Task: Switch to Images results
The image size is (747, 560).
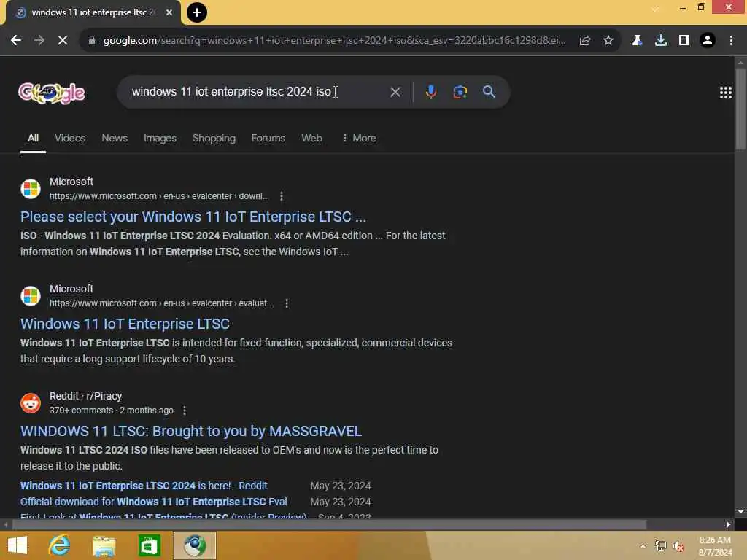Action: point(160,138)
